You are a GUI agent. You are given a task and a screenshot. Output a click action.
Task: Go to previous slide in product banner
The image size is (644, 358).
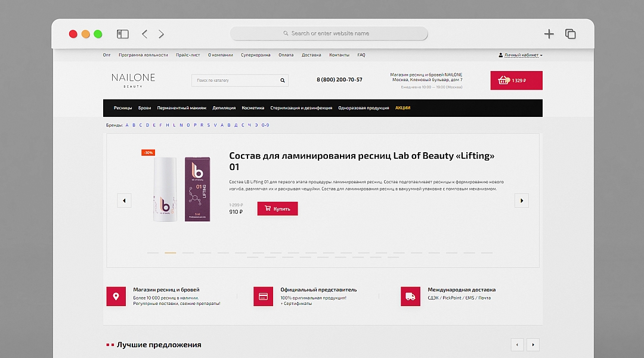click(124, 200)
